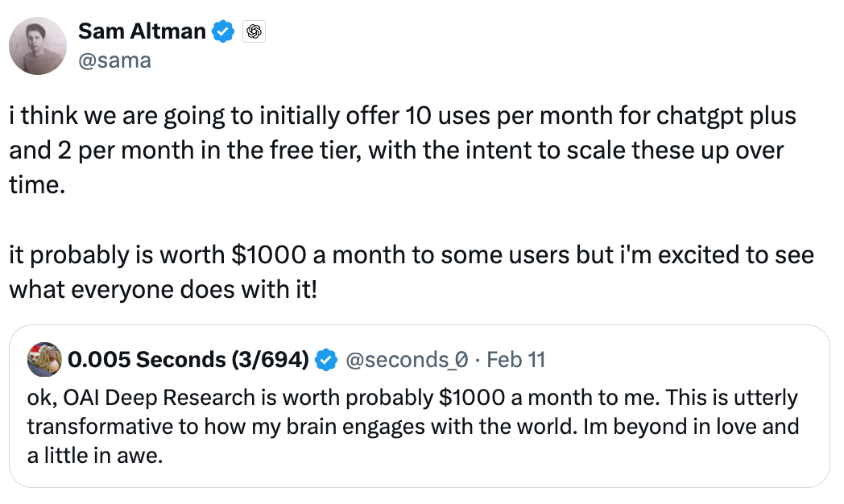This screenshot has width=844, height=504.
Task: Open the Feb 11 timestamp of quoted tweet
Action: 516,360
